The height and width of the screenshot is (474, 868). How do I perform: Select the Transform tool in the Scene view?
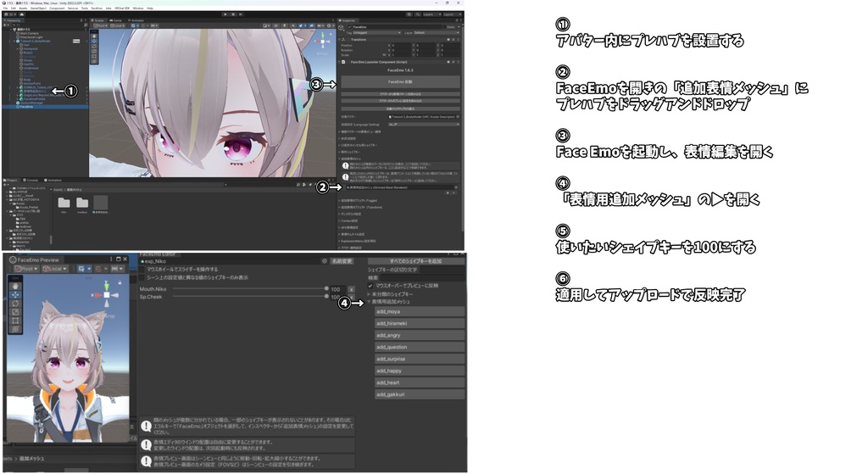pos(94,61)
